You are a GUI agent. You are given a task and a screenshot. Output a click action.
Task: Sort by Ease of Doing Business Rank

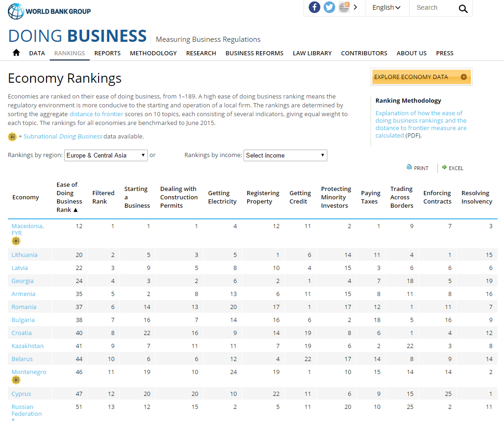69,197
